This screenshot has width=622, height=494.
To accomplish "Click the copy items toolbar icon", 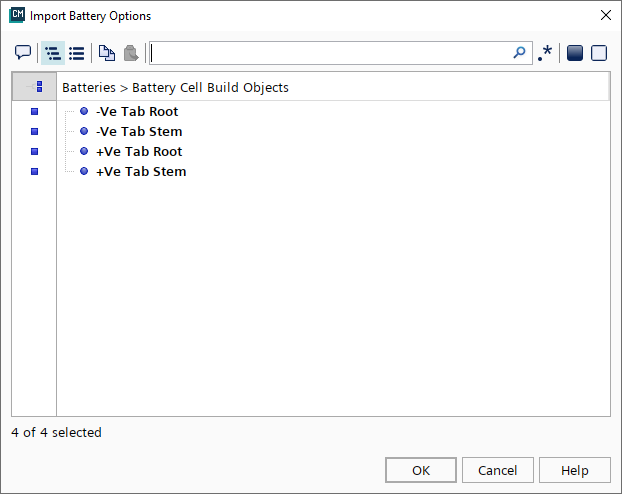I will click(x=106, y=53).
